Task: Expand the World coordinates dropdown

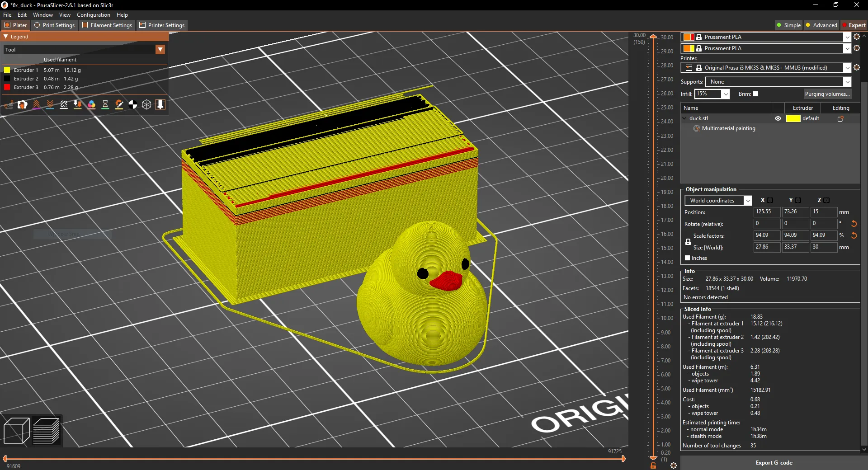Action: click(718, 201)
